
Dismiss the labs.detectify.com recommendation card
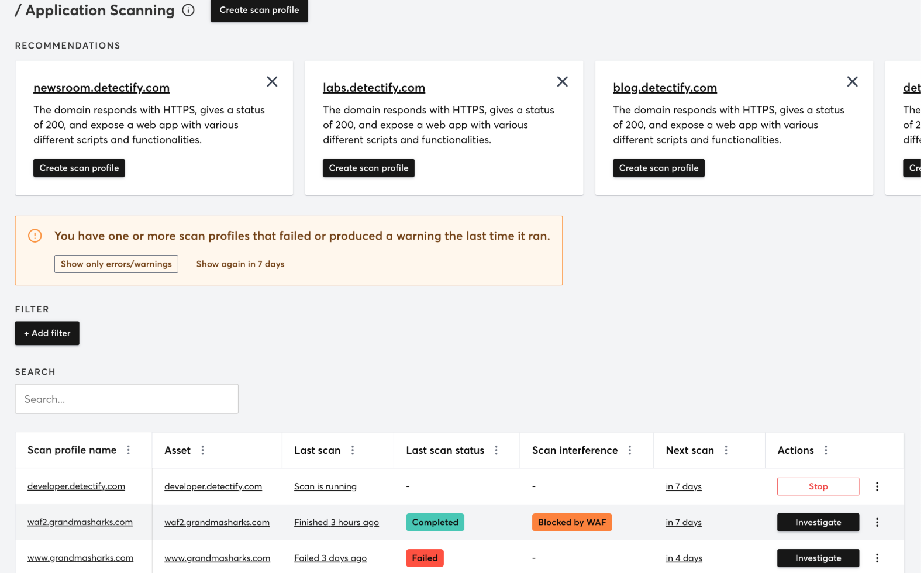click(x=562, y=81)
